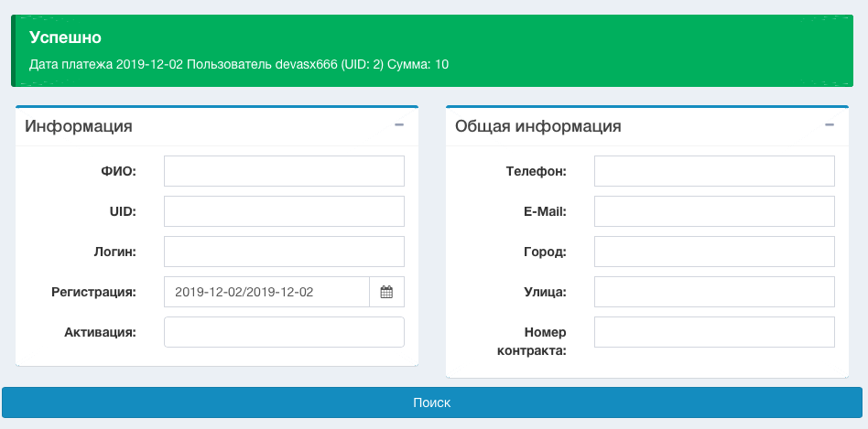Collapse the Информация panel
The image size is (868, 429).
click(399, 125)
